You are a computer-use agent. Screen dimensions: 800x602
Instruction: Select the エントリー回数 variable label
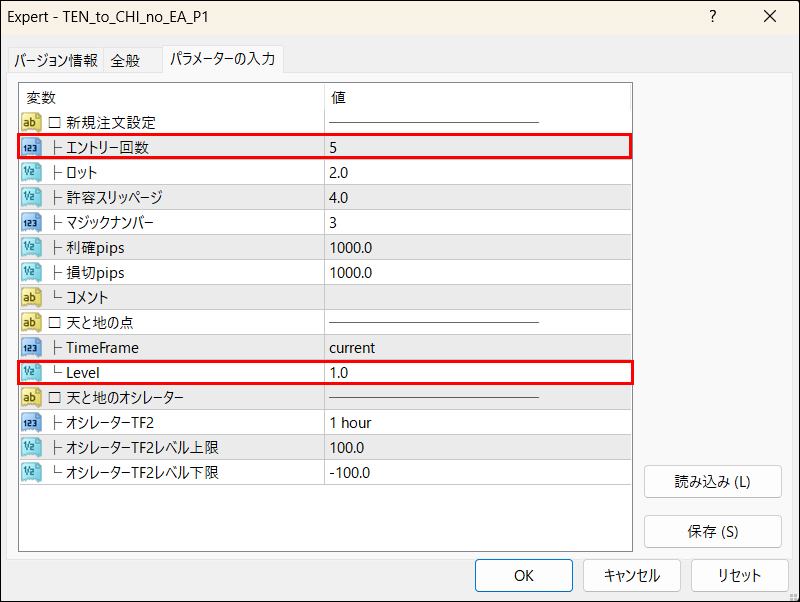point(107,147)
